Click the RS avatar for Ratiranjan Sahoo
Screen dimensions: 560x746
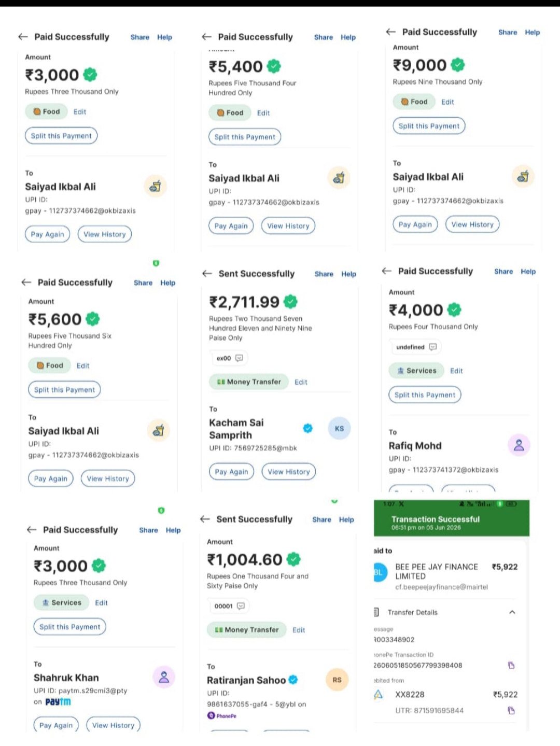click(337, 680)
